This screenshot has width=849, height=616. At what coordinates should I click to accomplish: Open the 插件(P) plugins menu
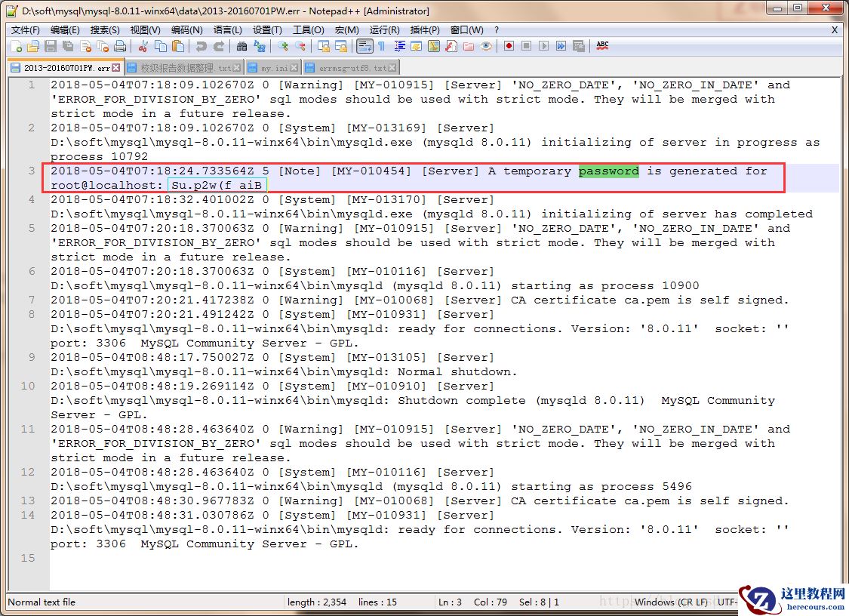[425, 30]
